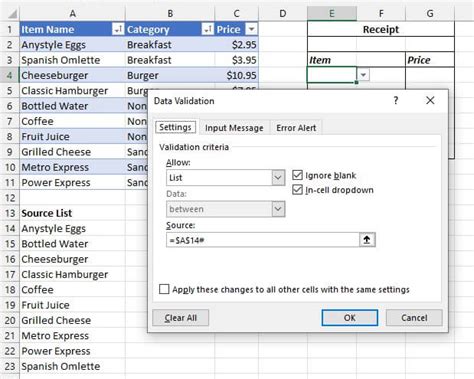Select row 4 header

pyautogui.click(x=10, y=75)
